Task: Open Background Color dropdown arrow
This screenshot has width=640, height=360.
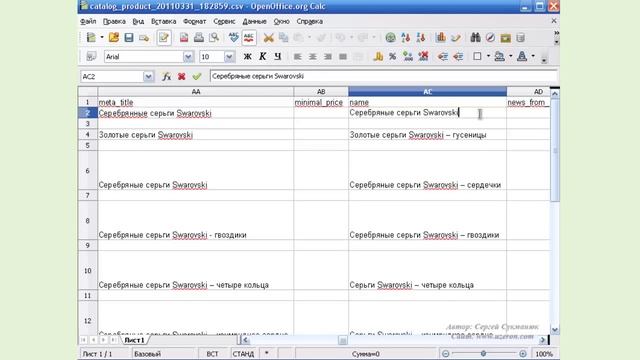Action: pos(510,56)
